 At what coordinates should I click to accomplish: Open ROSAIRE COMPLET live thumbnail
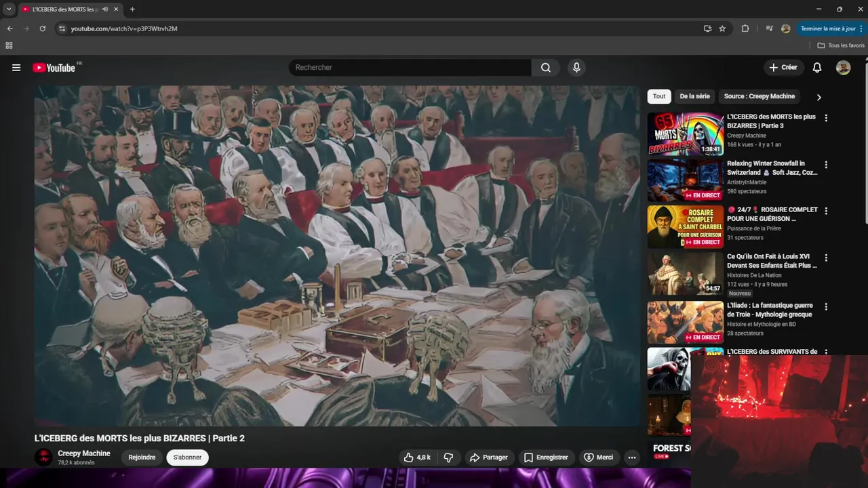click(685, 227)
